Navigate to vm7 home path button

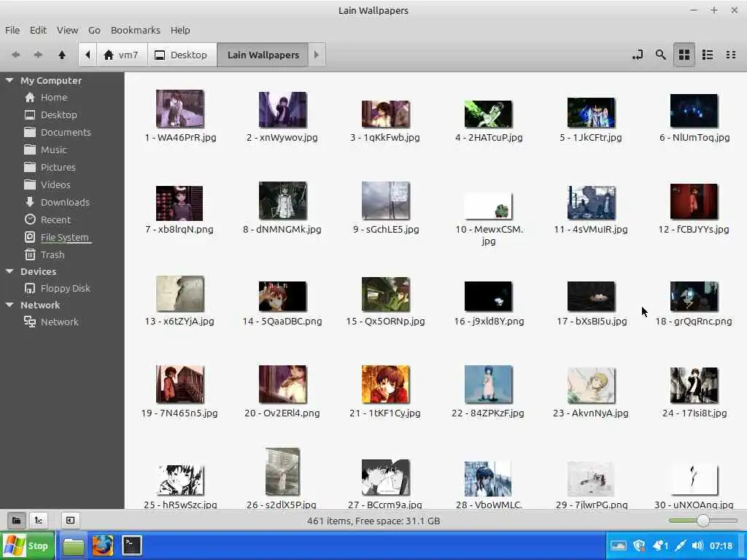pos(122,55)
